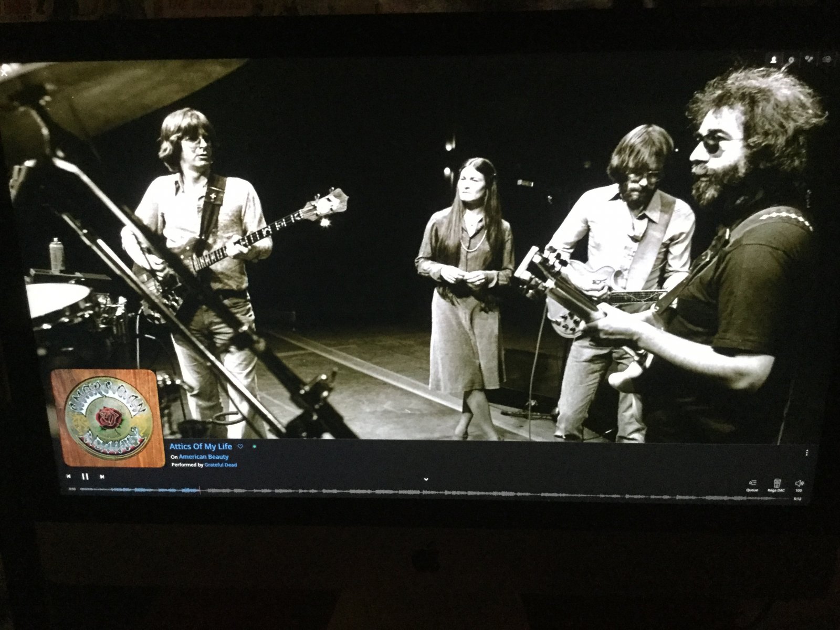
Task: Select the second view icon in the top-right
Action: tap(791, 59)
